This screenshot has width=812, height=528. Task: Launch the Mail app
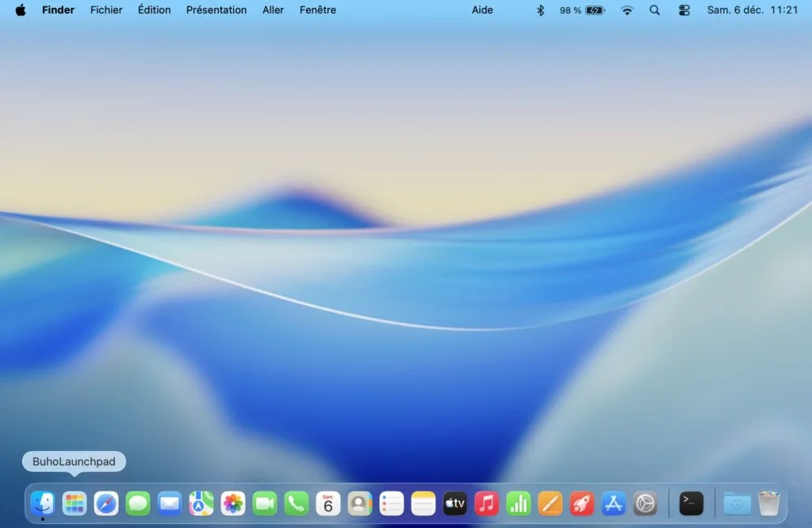169,503
